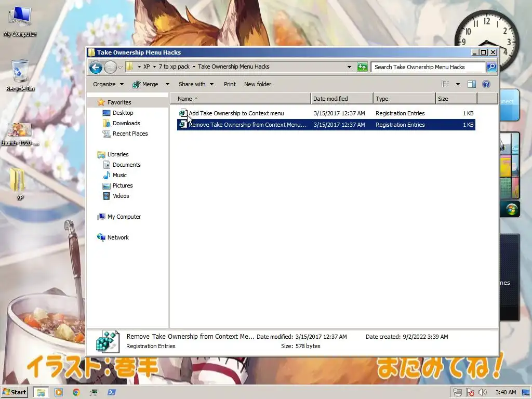
Task: Navigate to XP in the breadcrumb path
Action: pos(147,66)
